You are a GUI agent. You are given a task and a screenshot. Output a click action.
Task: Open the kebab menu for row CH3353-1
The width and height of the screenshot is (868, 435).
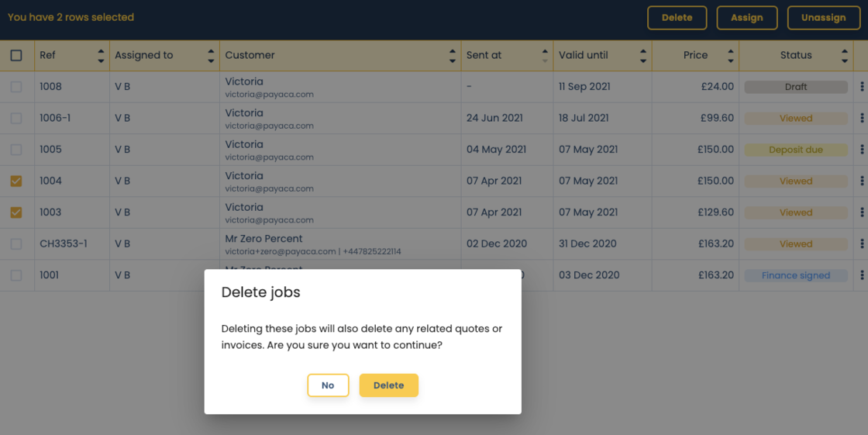tap(862, 243)
